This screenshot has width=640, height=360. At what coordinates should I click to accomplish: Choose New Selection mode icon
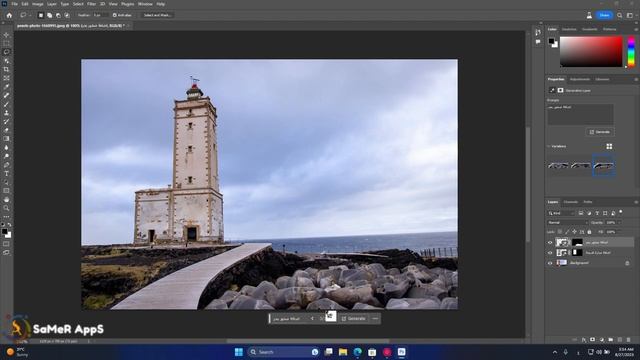pos(40,15)
